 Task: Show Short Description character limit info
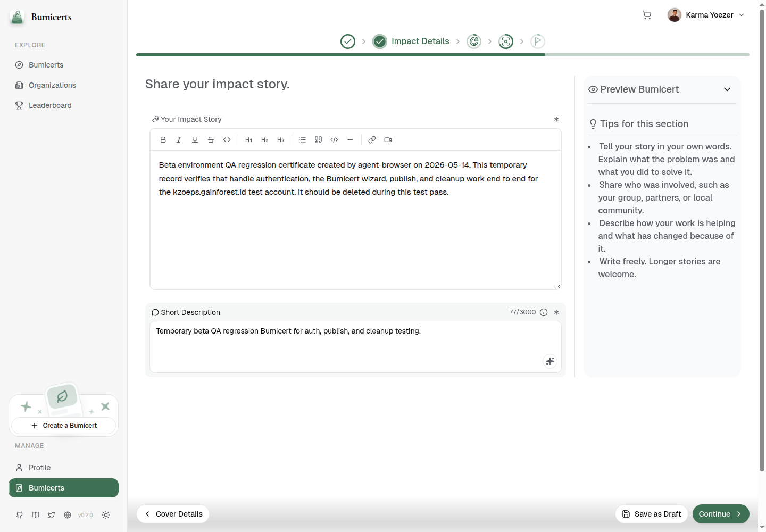pyautogui.click(x=544, y=312)
